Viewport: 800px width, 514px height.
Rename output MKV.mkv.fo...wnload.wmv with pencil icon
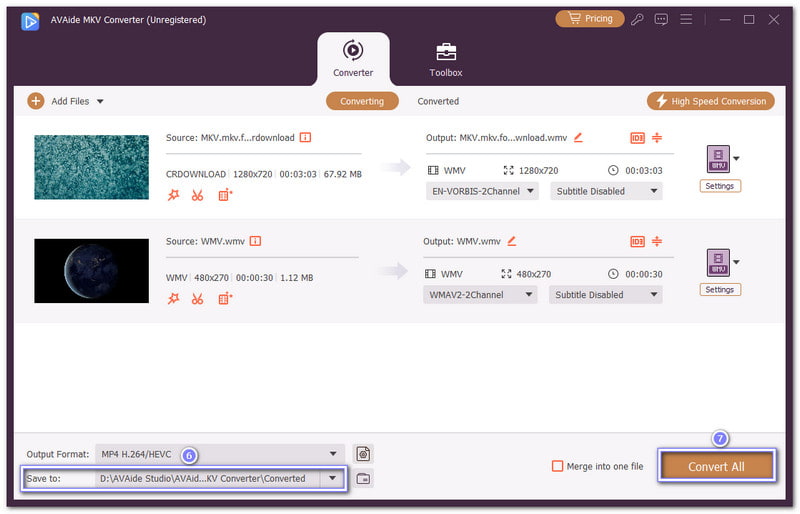click(578, 137)
